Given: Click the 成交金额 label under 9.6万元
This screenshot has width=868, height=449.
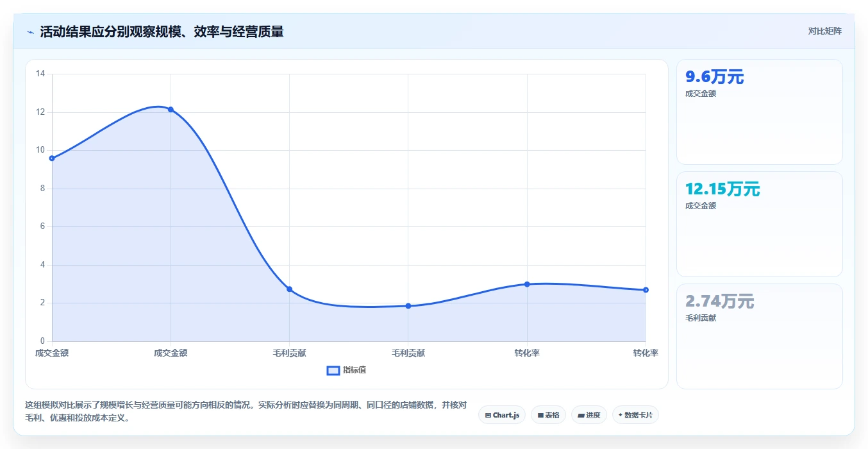Looking at the screenshot, I should tap(700, 94).
